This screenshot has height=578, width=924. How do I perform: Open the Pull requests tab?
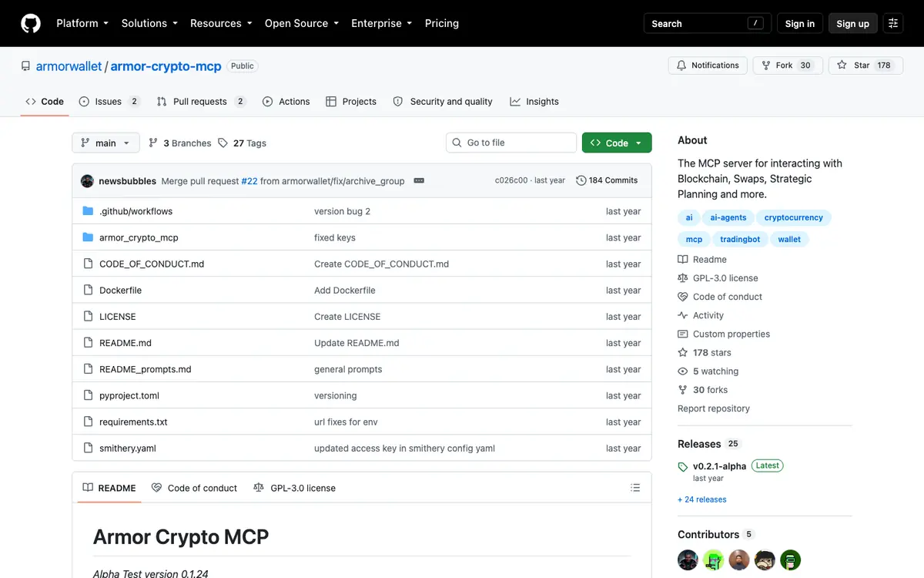tap(201, 102)
